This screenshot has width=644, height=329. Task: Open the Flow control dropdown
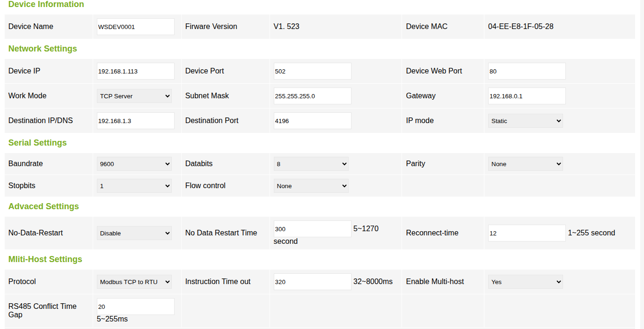(x=311, y=186)
